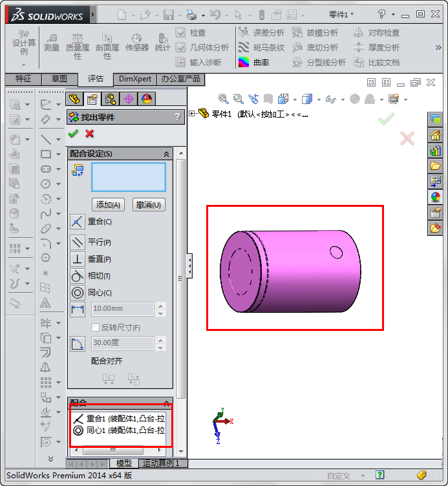Open Compare Documents (比较文档)

pos(376,62)
